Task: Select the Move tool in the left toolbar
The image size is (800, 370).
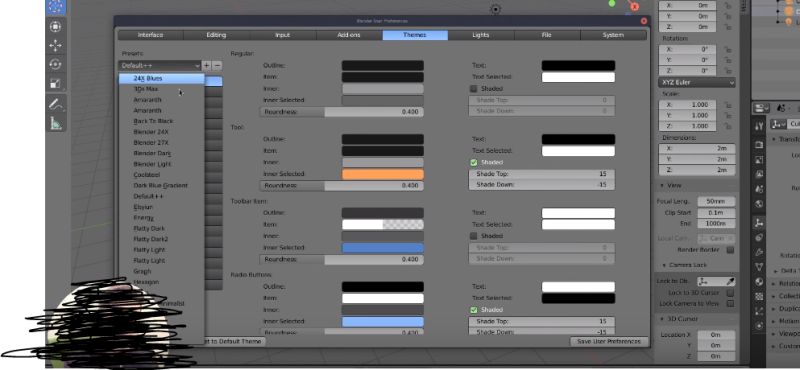Action: point(55,45)
